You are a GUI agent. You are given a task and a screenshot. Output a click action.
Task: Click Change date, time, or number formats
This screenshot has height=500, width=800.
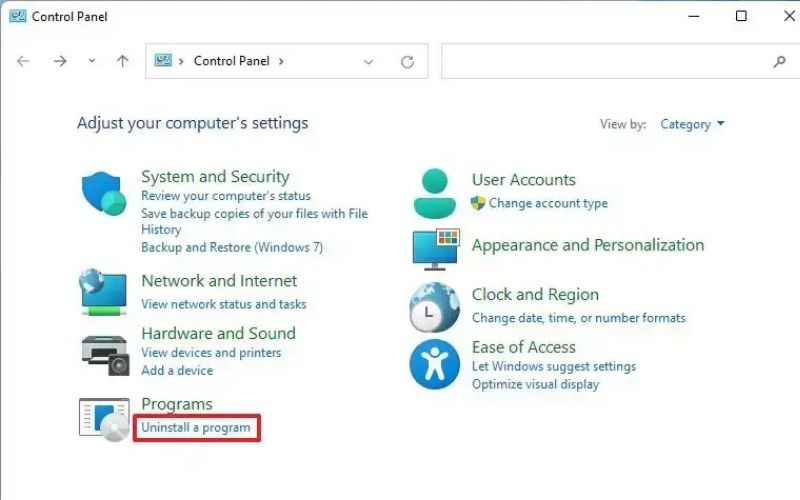(x=579, y=318)
